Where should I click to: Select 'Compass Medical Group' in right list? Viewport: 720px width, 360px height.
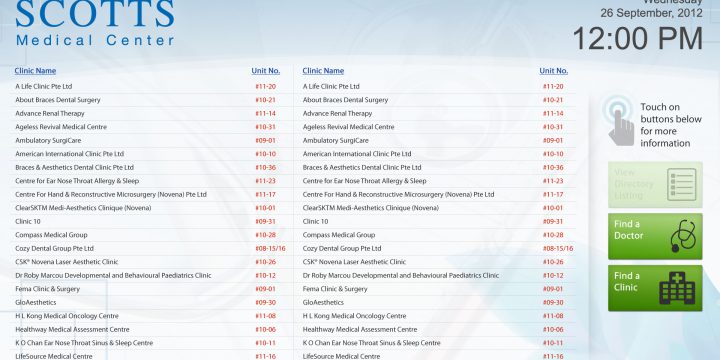coord(339,235)
